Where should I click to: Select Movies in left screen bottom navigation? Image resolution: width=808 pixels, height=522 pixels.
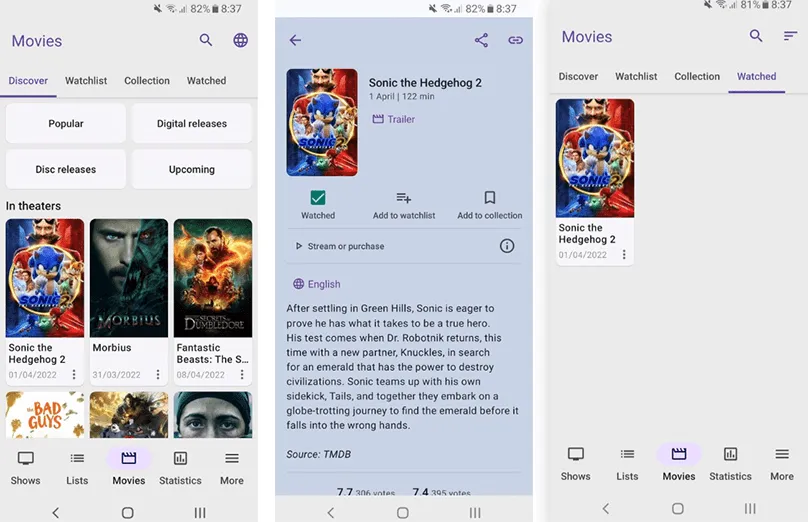pyautogui.click(x=129, y=468)
